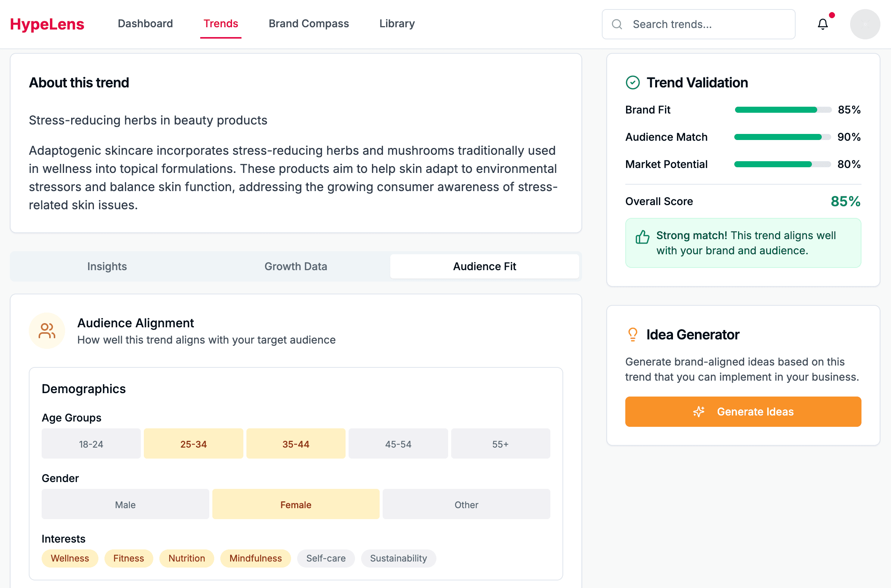Switch to the Insights tab
The image size is (891, 588).
coord(107,266)
